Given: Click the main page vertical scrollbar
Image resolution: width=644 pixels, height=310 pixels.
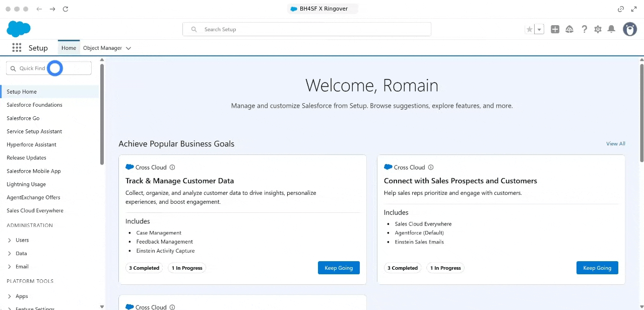Looking at the screenshot, I should pyautogui.click(x=641, y=113).
